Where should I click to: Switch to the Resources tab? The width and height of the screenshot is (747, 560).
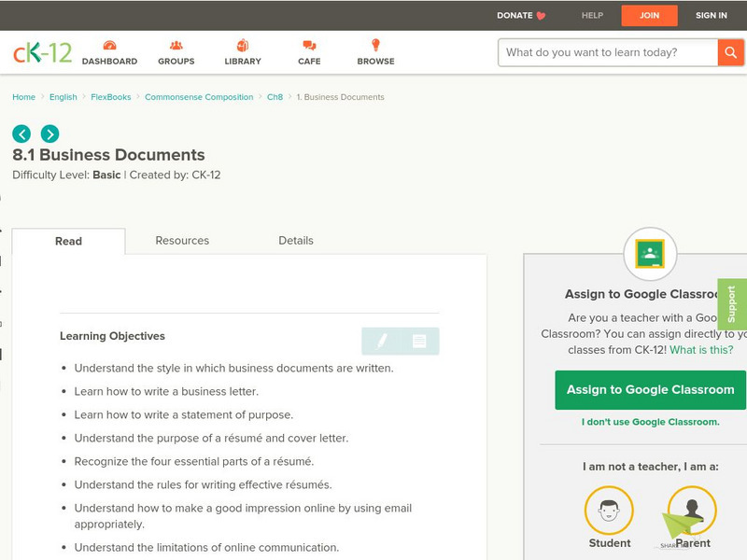(182, 241)
